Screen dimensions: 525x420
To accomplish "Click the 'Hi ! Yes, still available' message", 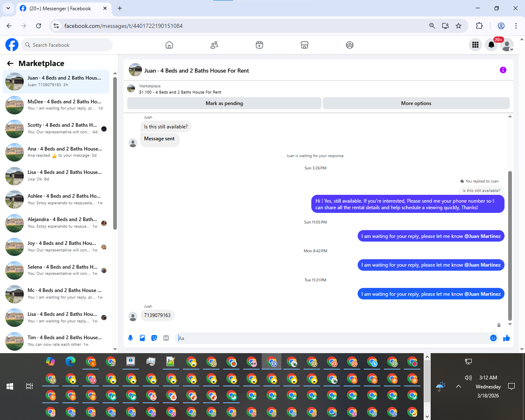I will (x=408, y=204).
